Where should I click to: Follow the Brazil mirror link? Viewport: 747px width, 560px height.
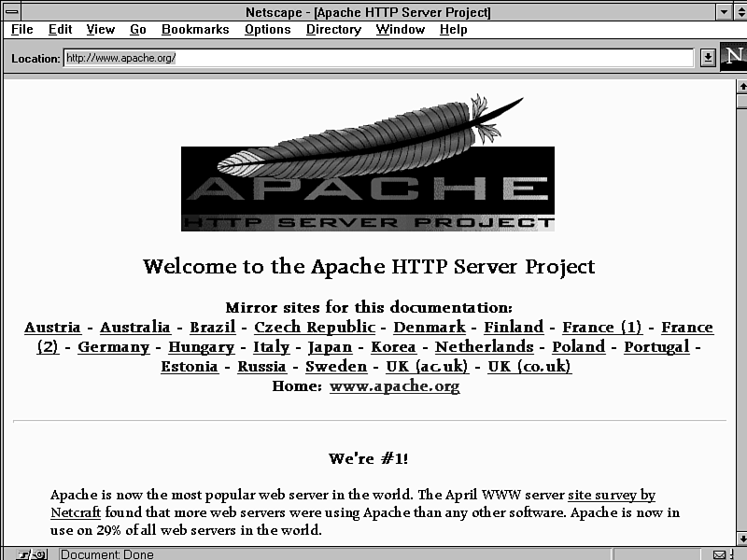[x=213, y=328]
